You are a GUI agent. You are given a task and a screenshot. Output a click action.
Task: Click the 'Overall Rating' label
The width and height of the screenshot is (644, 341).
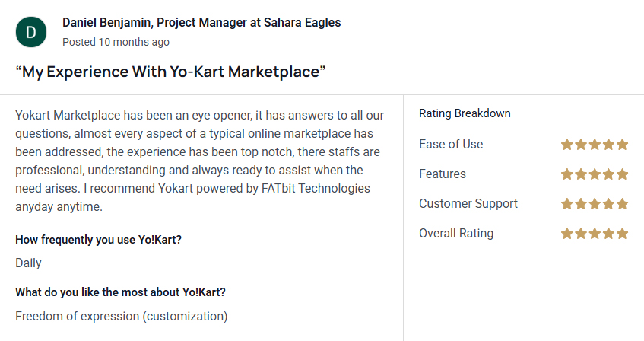pos(456,233)
